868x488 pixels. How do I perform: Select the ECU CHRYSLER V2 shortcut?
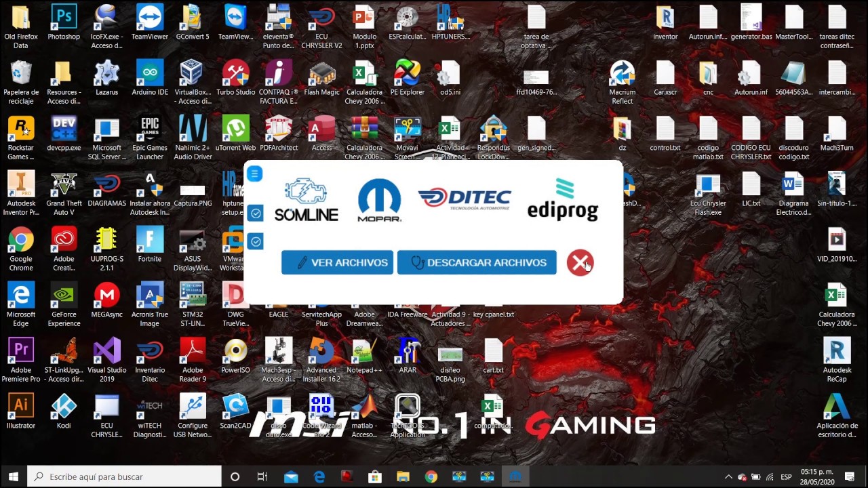click(321, 27)
